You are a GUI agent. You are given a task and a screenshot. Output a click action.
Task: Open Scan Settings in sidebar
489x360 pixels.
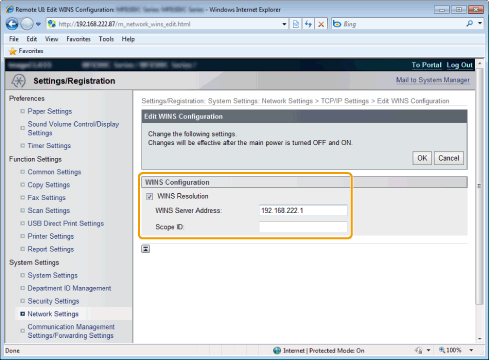[x=49, y=211]
